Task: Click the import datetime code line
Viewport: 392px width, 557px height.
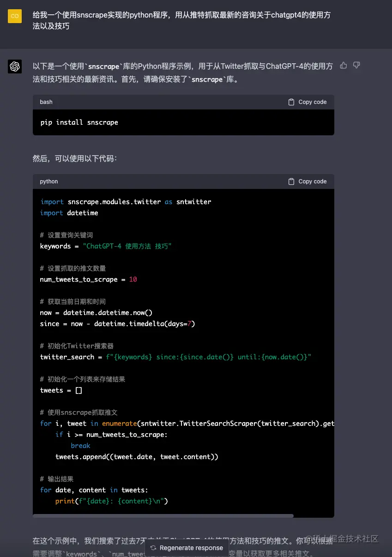Action: [x=69, y=213]
